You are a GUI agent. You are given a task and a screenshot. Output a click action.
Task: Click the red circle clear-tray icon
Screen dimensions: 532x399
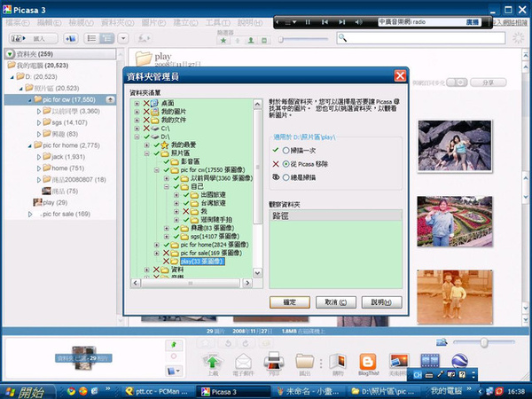point(174,356)
